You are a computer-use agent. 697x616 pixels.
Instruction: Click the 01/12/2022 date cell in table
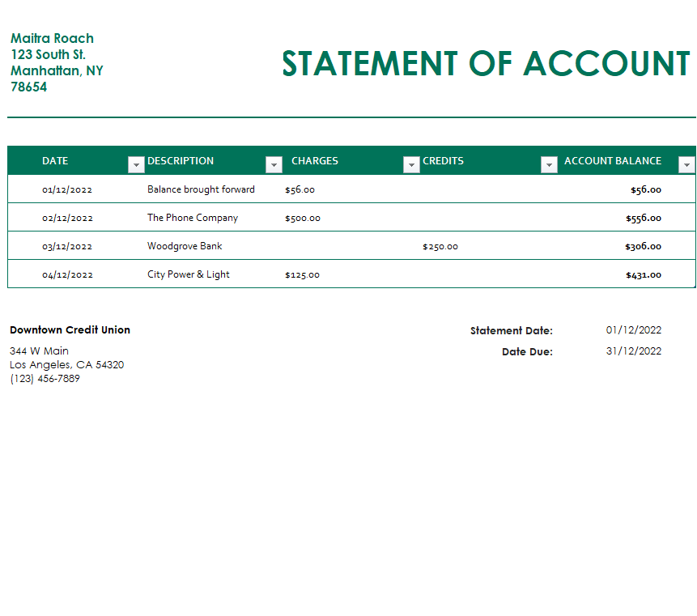tap(67, 189)
